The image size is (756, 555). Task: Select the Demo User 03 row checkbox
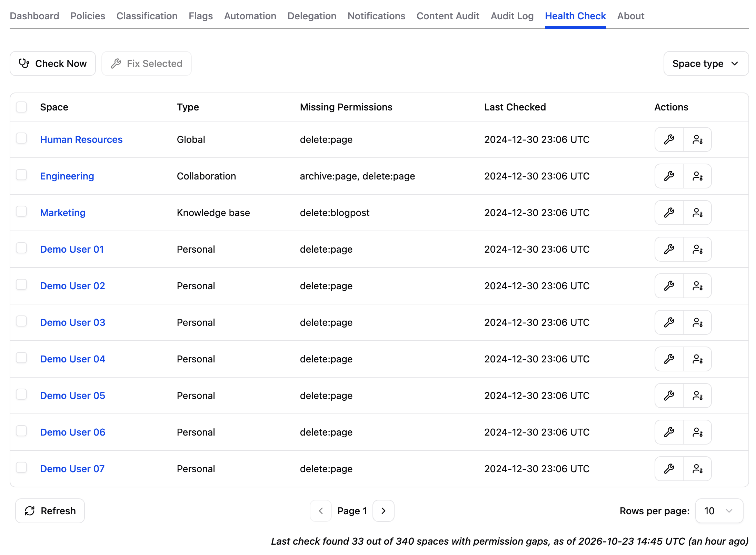pyautogui.click(x=21, y=321)
